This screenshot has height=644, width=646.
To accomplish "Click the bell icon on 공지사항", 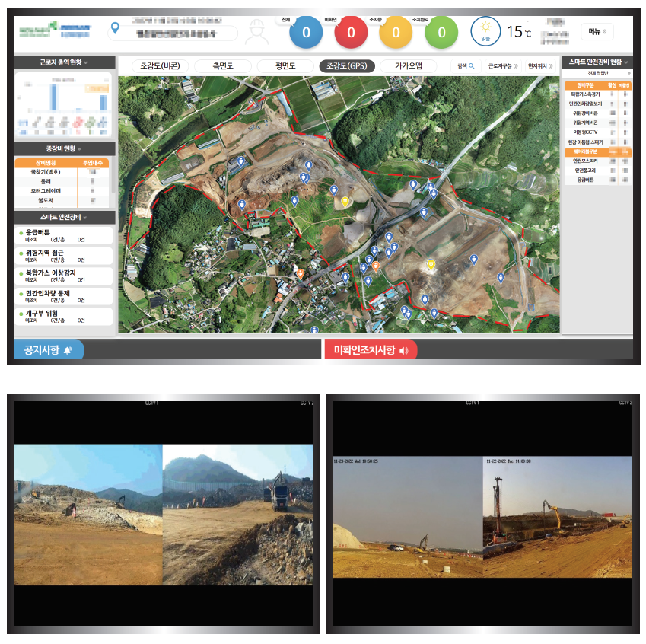I will [x=68, y=350].
